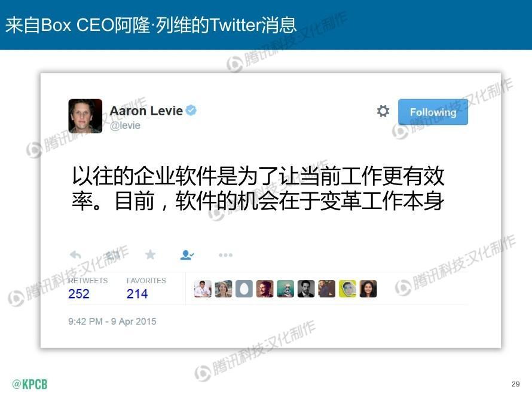Toggle the blue Following button
The width and height of the screenshot is (532, 399).
(433, 112)
